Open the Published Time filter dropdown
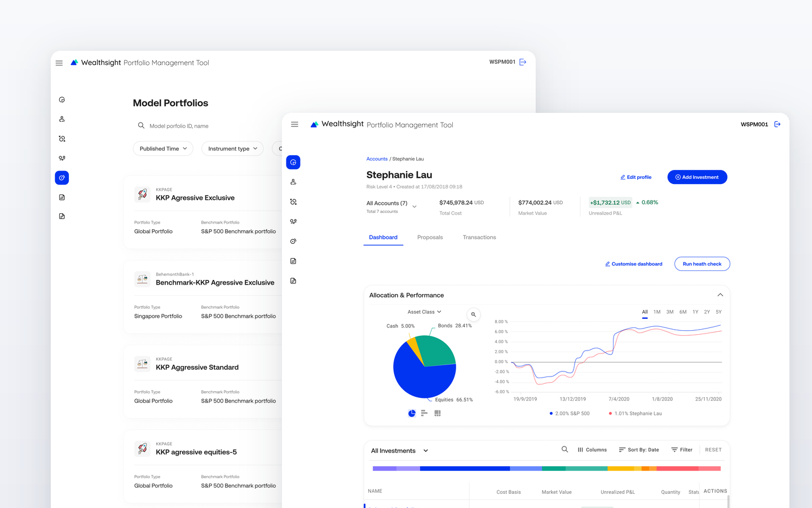 [x=163, y=148]
